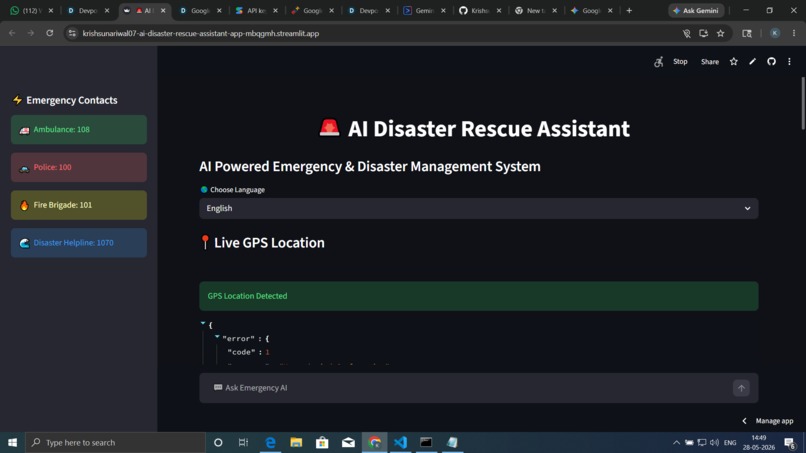Stop the running Streamlit app
806x453 pixels.
pos(680,61)
